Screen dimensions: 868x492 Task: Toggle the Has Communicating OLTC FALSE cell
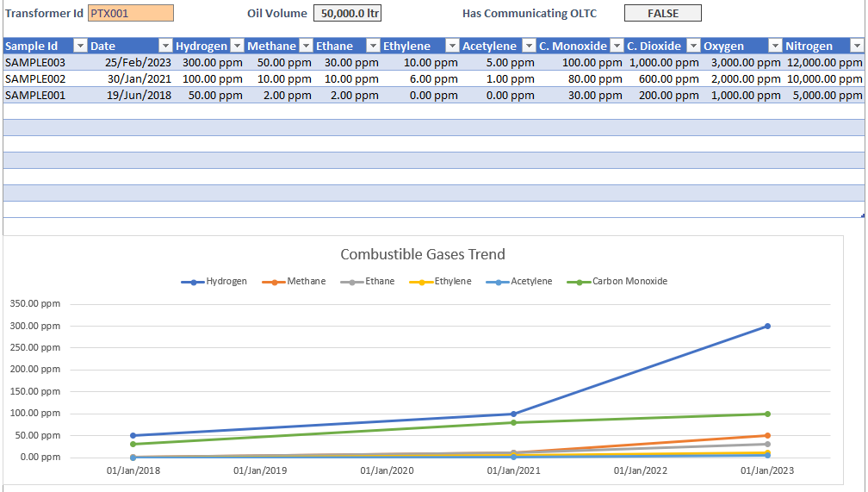coord(662,13)
